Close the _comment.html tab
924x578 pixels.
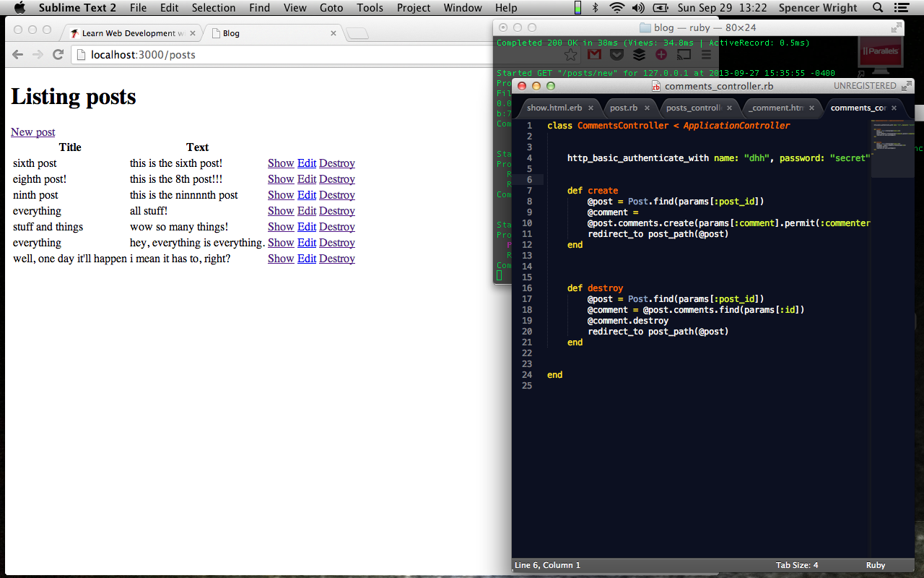[812, 108]
